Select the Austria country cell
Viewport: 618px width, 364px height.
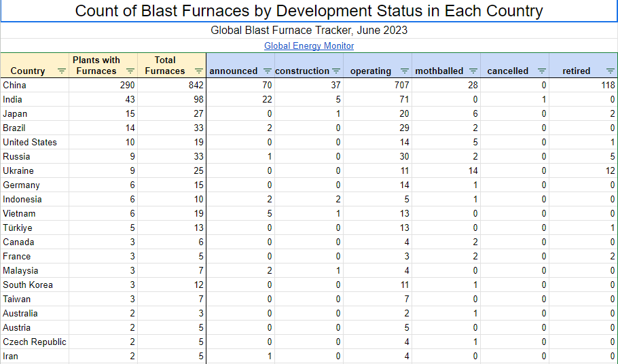[35, 327]
